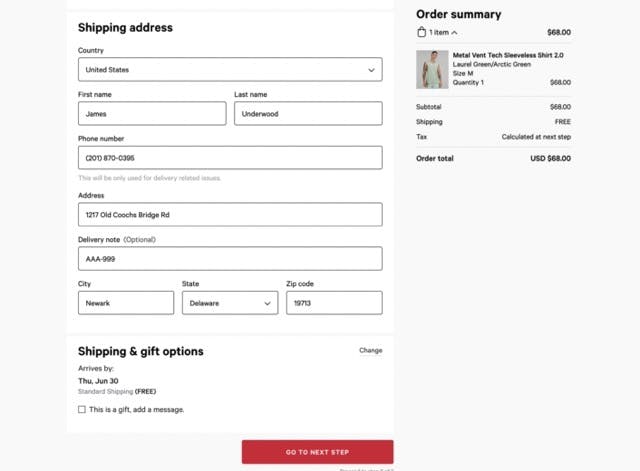Screen dimensions: 640x471
Task: Click the shopping bag icon in Order summary
Action: (422, 32)
